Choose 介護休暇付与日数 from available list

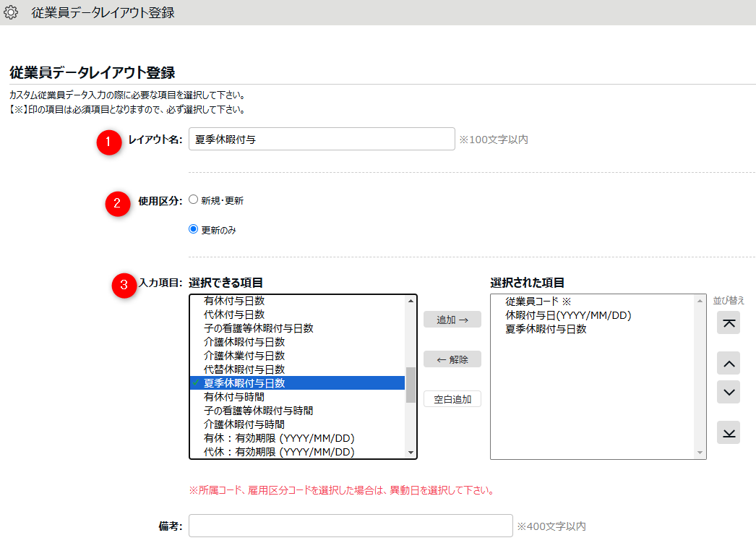(x=244, y=342)
